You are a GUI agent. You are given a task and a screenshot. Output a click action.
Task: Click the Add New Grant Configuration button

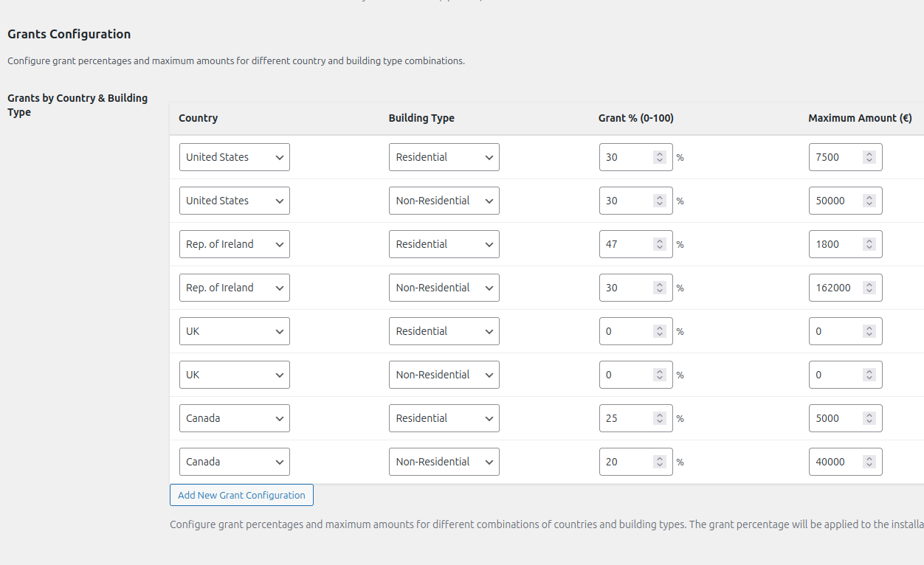click(241, 494)
